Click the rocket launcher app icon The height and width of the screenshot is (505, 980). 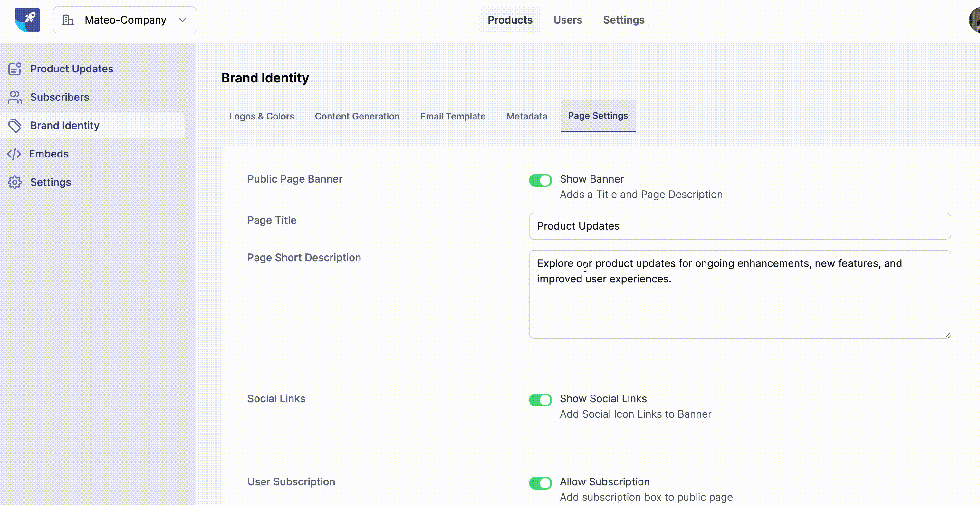click(x=26, y=19)
